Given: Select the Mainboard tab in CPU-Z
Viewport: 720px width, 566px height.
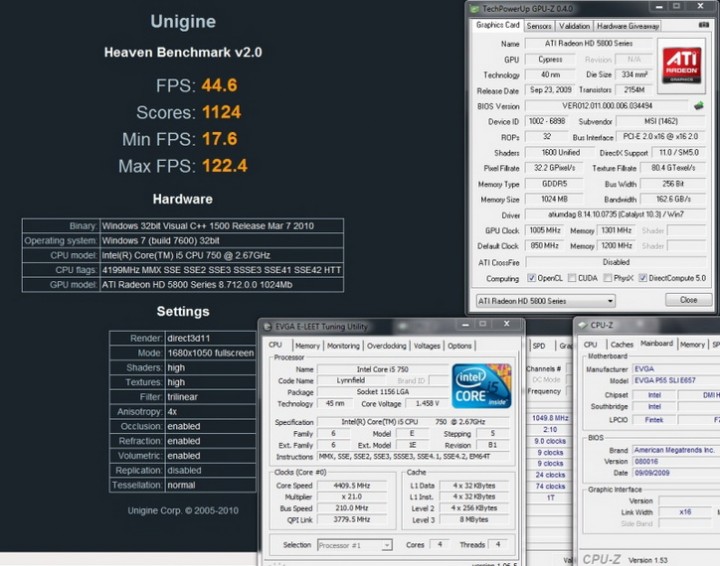Looking at the screenshot, I should 657,343.
